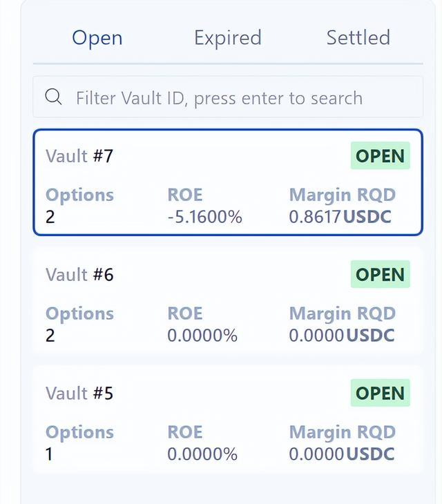
Task: Select the Vault #6 card
Action: 228,301
